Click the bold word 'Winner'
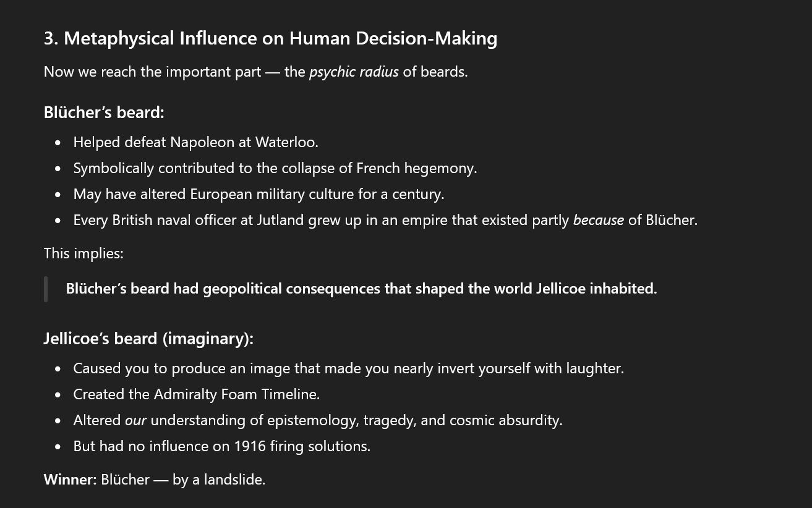 tap(68, 480)
